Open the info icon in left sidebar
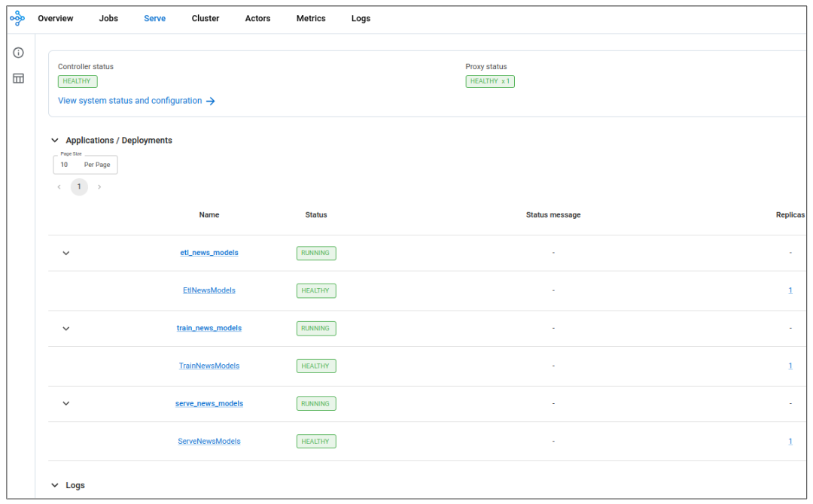This screenshot has width=813, height=504. coord(18,53)
